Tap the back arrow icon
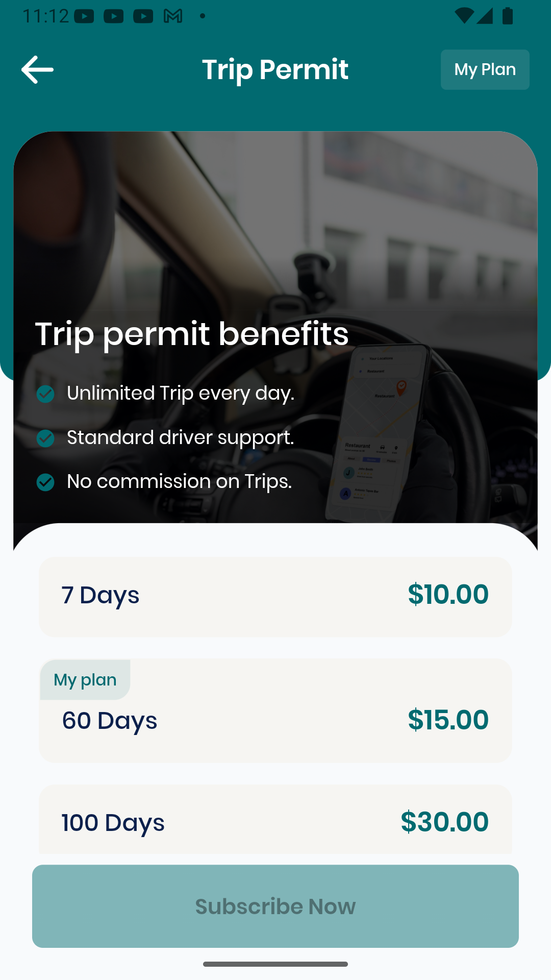 (x=37, y=69)
